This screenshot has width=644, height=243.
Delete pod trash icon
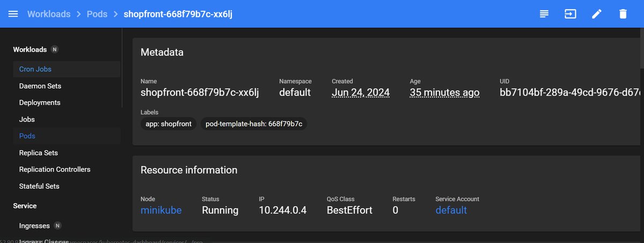[x=623, y=14]
